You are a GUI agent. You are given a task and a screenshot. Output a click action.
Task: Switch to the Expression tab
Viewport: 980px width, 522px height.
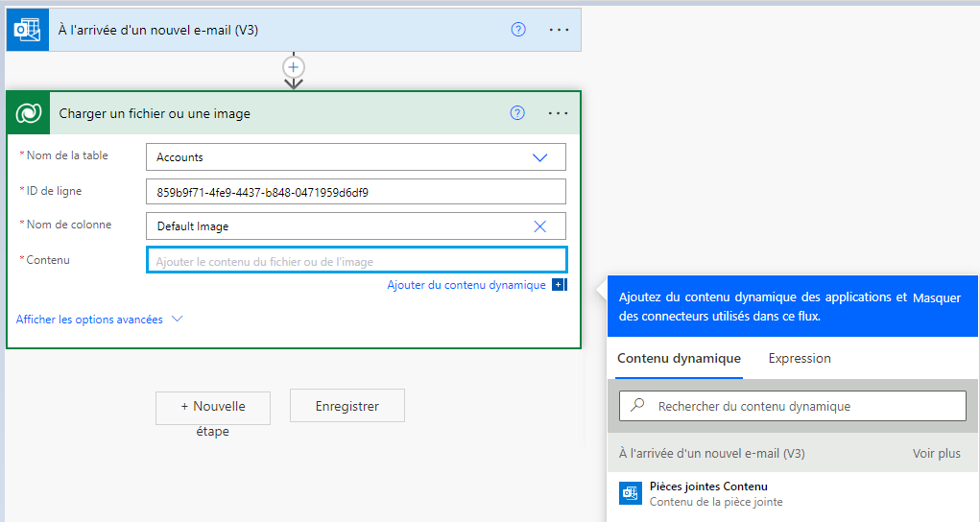(800, 358)
